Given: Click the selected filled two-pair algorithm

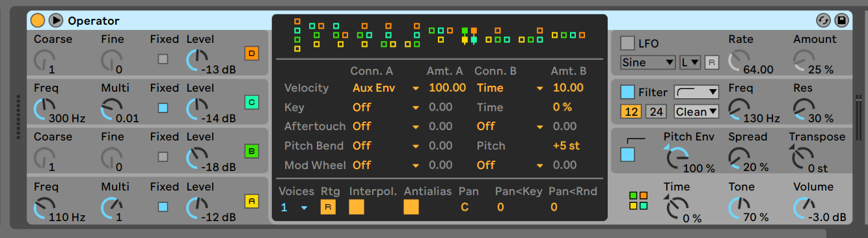Looking at the screenshot, I should click(x=469, y=35).
